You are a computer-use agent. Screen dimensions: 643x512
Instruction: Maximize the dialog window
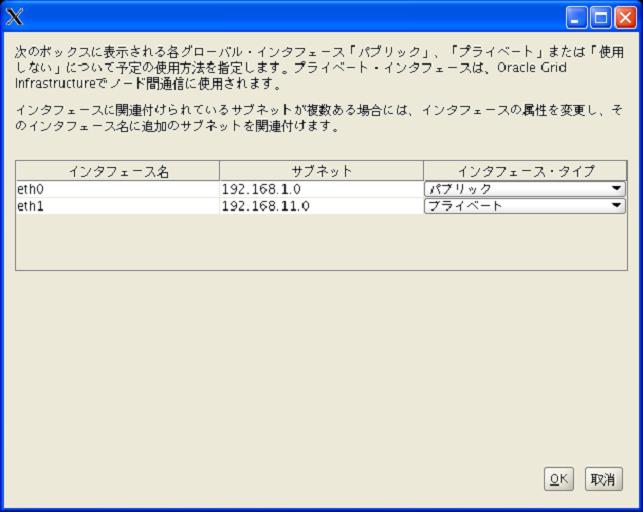click(601, 18)
